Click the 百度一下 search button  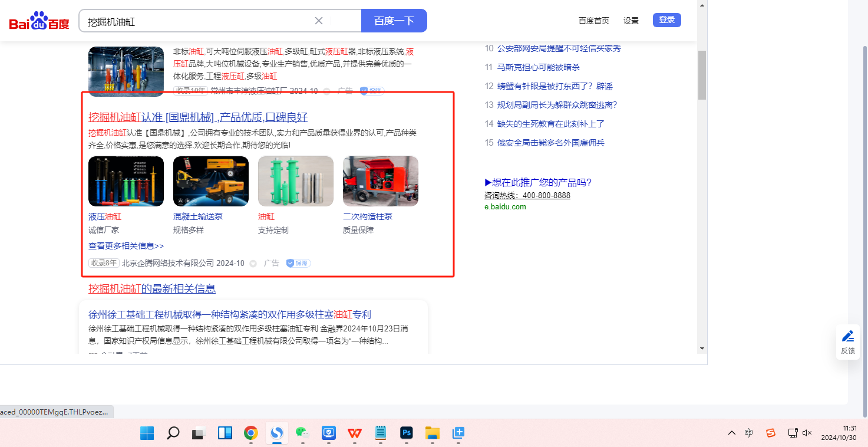tap(394, 21)
